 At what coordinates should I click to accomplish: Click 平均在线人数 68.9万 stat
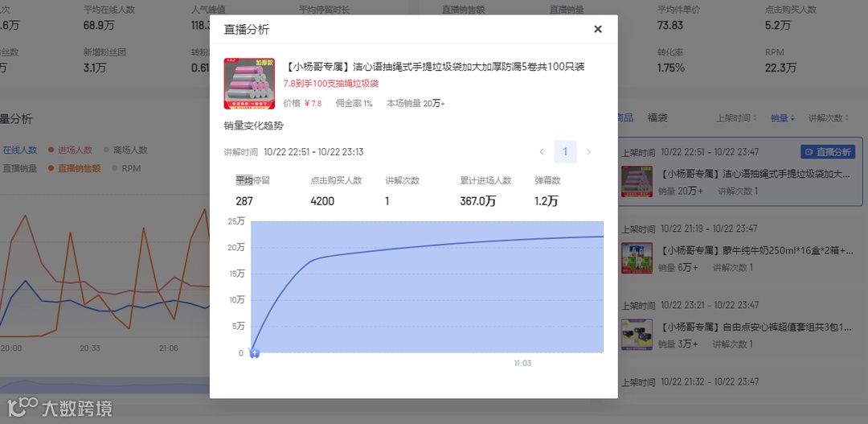[x=109, y=19]
